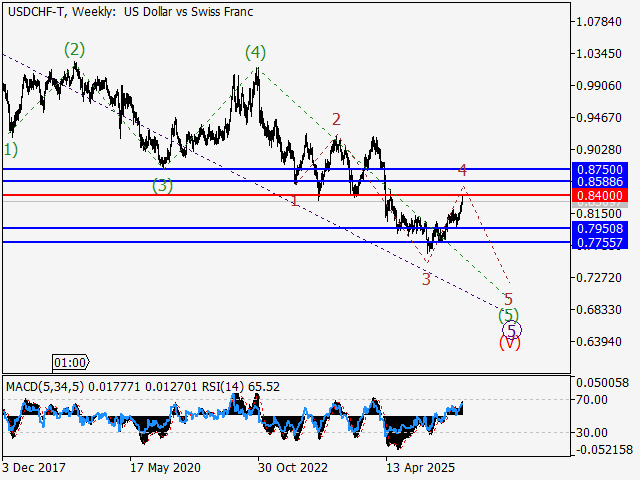The width and height of the screenshot is (640, 480).
Task: Click the 3 Dec 2017 date label
Action: click(x=34, y=468)
